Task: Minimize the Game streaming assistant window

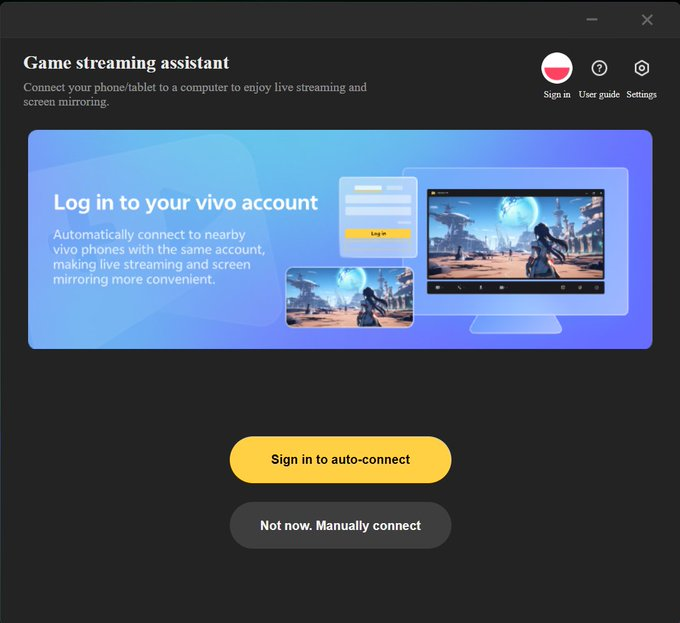Action: pos(592,20)
